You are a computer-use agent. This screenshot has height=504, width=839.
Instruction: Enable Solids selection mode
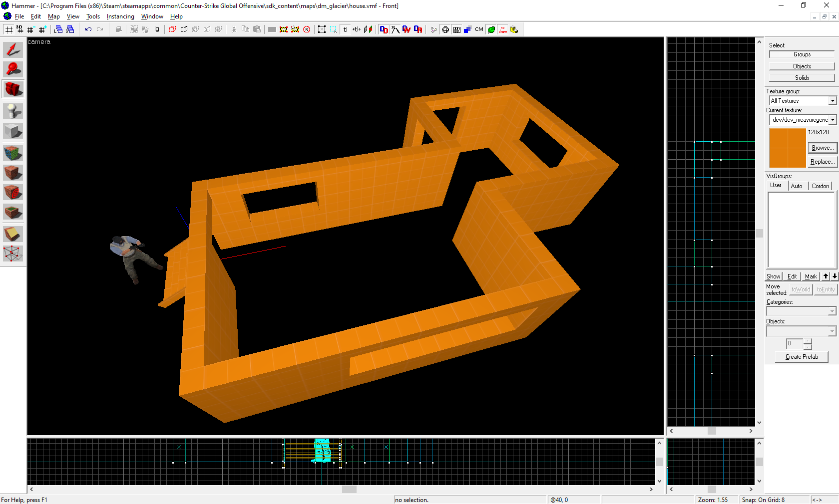tap(802, 78)
